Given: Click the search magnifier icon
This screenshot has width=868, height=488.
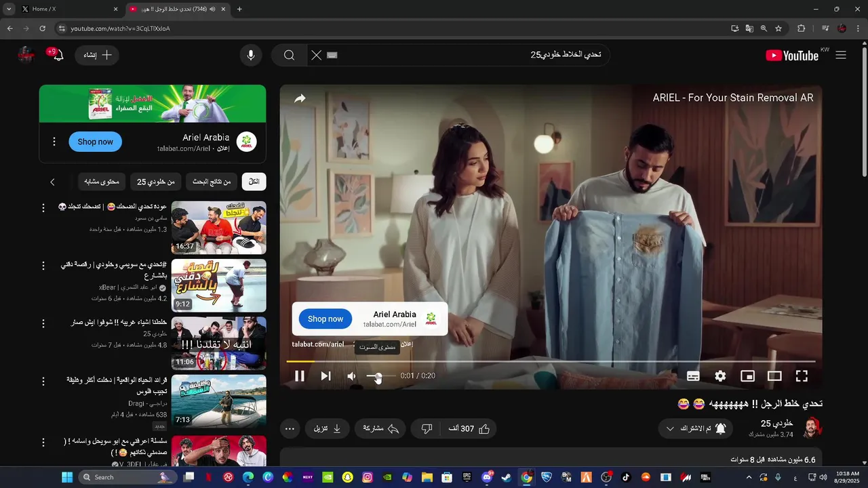Looking at the screenshot, I should [290, 56].
